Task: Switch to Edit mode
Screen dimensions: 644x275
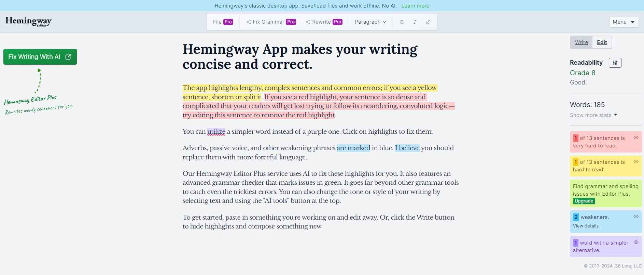Action: tap(602, 42)
